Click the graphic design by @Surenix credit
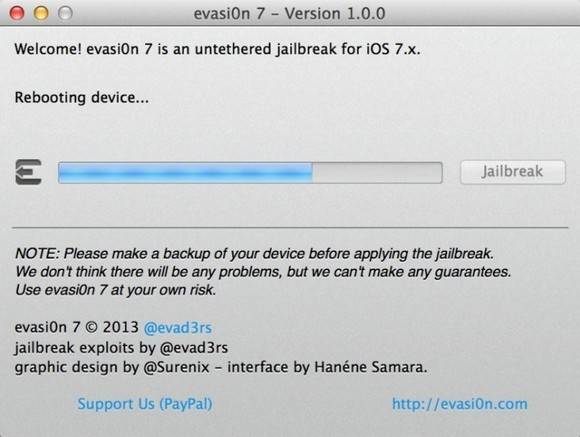 click(112, 367)
